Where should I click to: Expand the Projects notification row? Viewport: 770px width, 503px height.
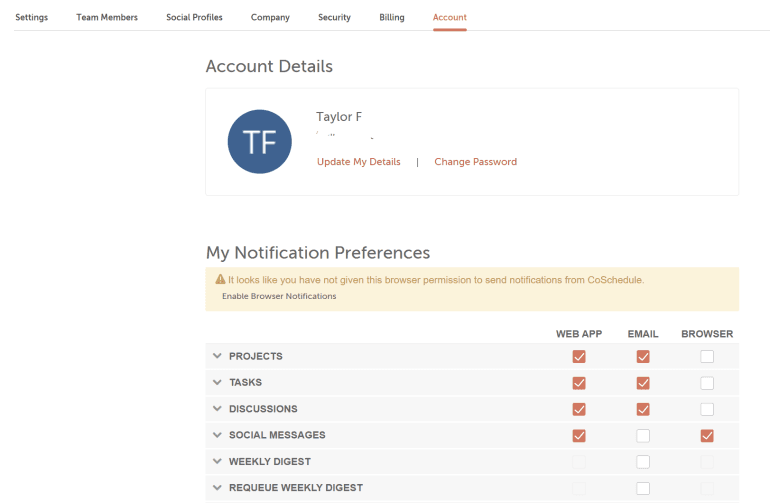217,356
